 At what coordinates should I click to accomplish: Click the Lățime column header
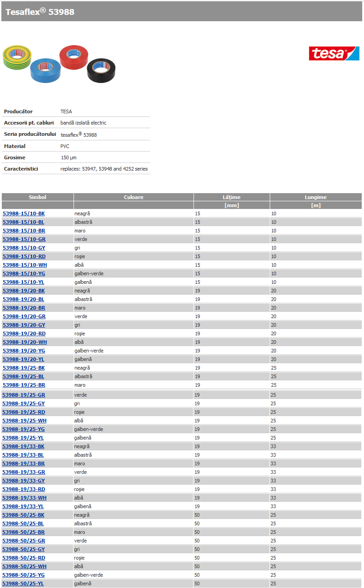(x=232, y=197)
